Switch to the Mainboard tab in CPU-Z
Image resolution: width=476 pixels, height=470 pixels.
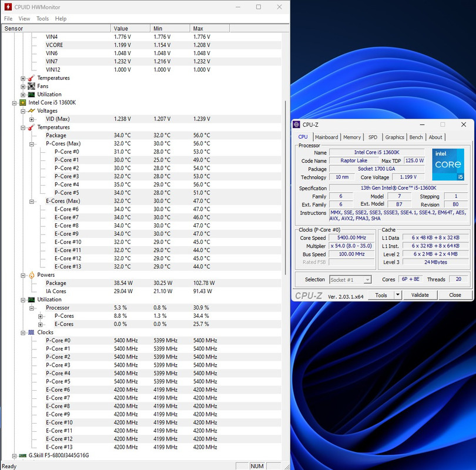click(x=326, y=137)
